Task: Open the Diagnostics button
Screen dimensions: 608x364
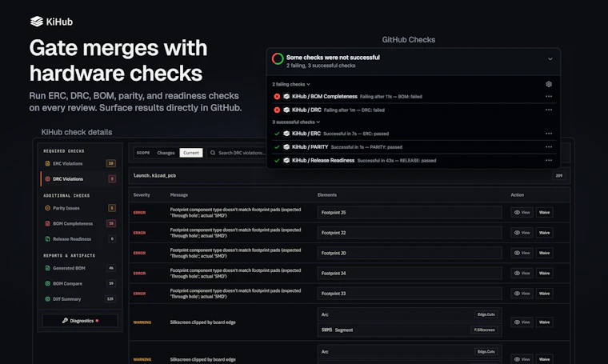Action: click(x=80, y=321)
